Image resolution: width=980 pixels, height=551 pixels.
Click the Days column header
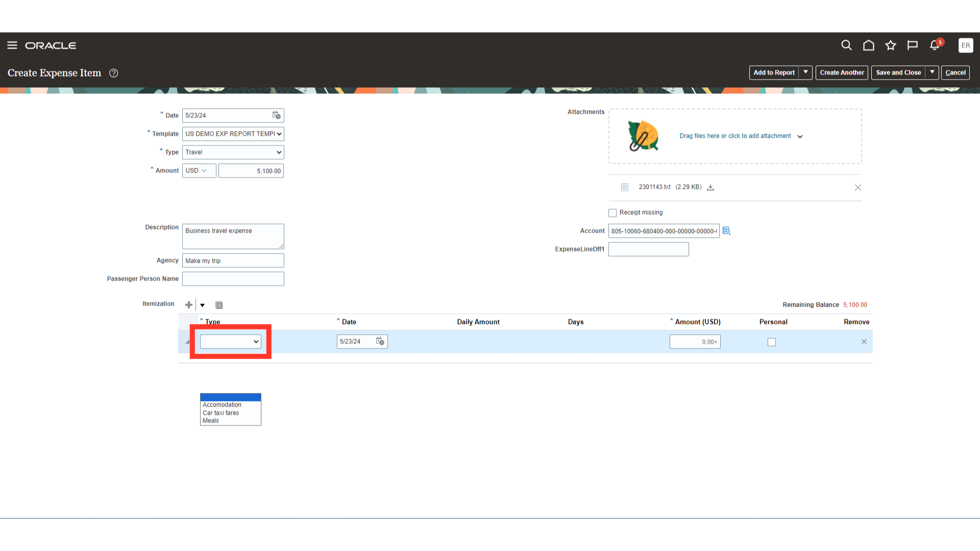click(x=576, y=322)
